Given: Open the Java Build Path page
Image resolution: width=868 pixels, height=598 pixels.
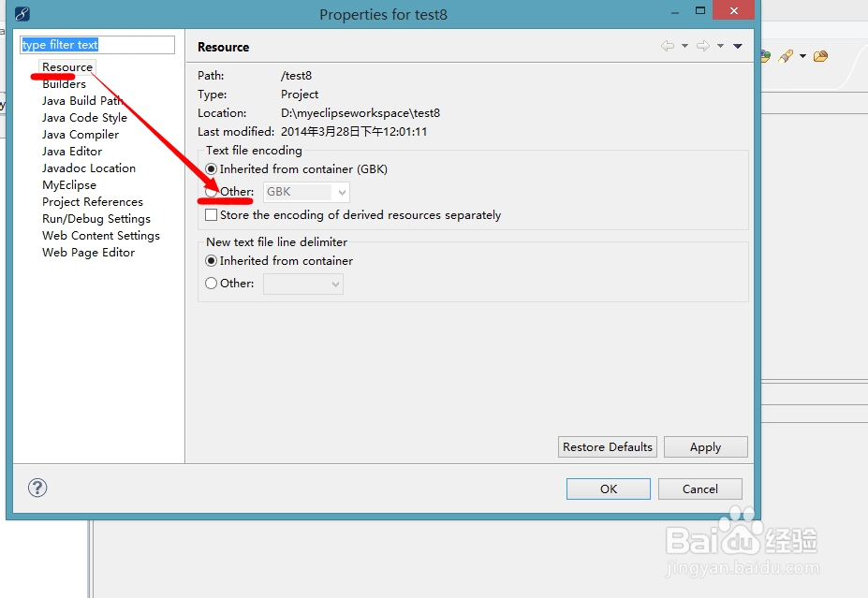Looking at the screenshot, I should pos(81,101).
